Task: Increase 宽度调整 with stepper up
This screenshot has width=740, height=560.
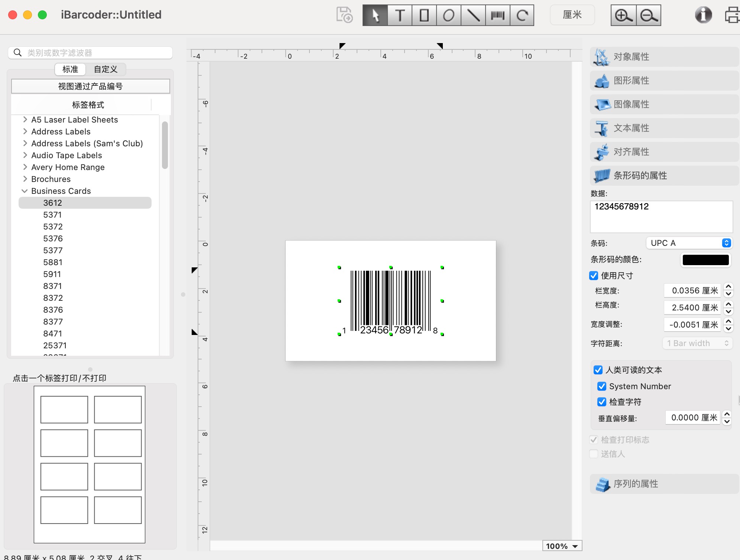Action: (728, 321)
